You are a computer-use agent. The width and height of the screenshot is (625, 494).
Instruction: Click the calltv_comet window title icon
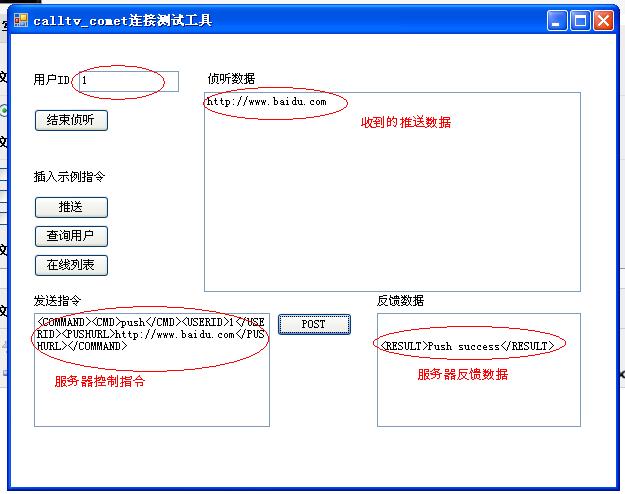(x=21, y=20)
